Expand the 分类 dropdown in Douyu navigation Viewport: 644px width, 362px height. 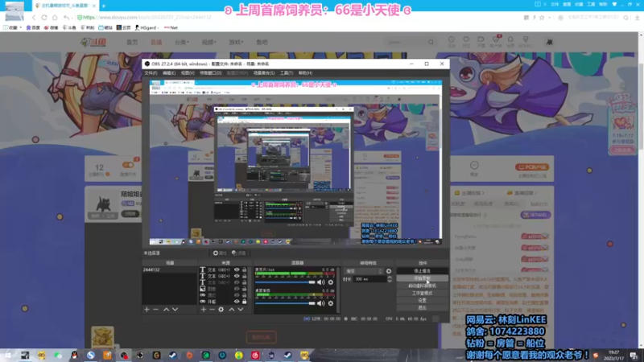[182, 42]
